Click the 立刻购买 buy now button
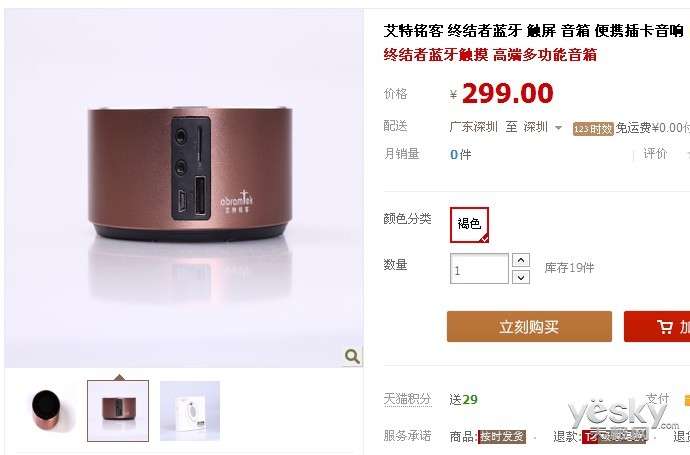The image size is (690, 455). tap(529, 327)
